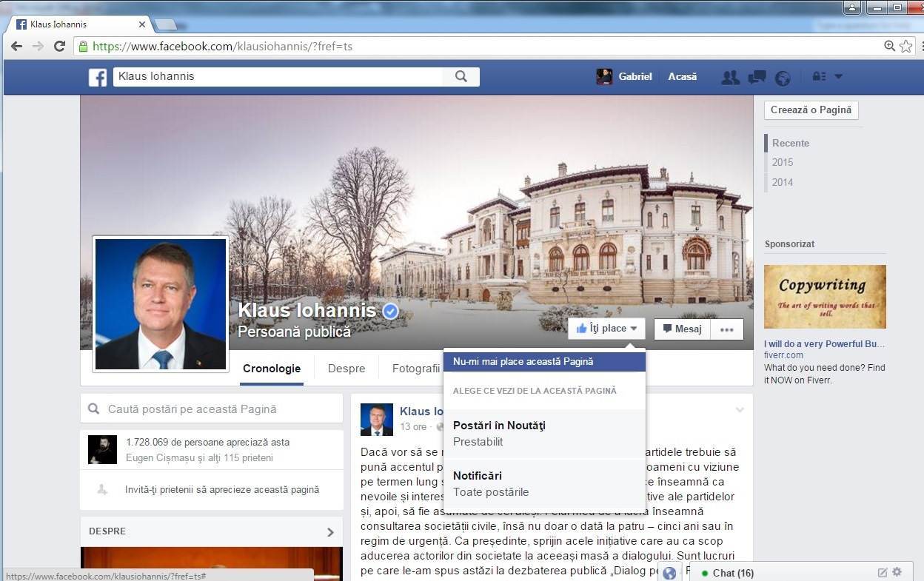Open the globe notifications icon in the blue bar
Image resolution: width=924 pixels, height=581 pixels.
point(783,78)
